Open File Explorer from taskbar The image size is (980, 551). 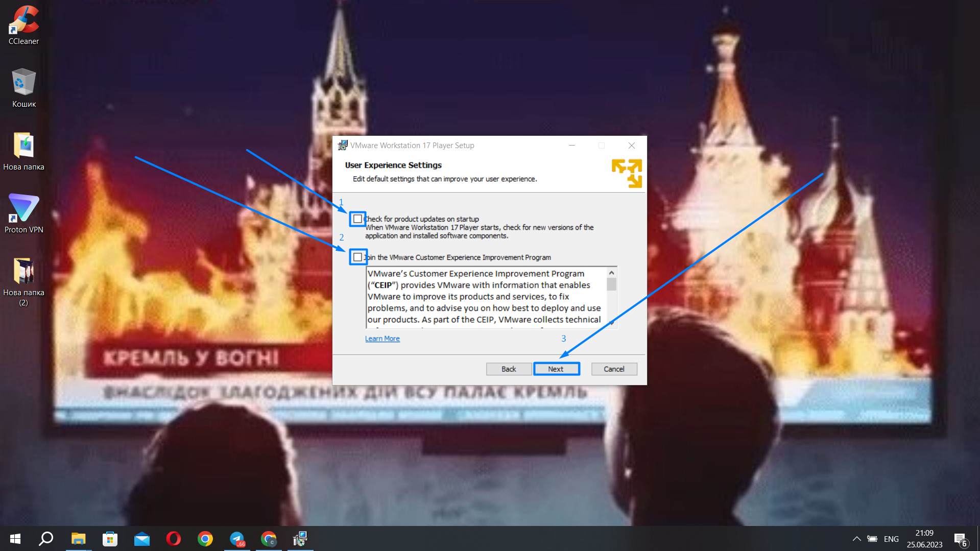(x=78, y=539)
